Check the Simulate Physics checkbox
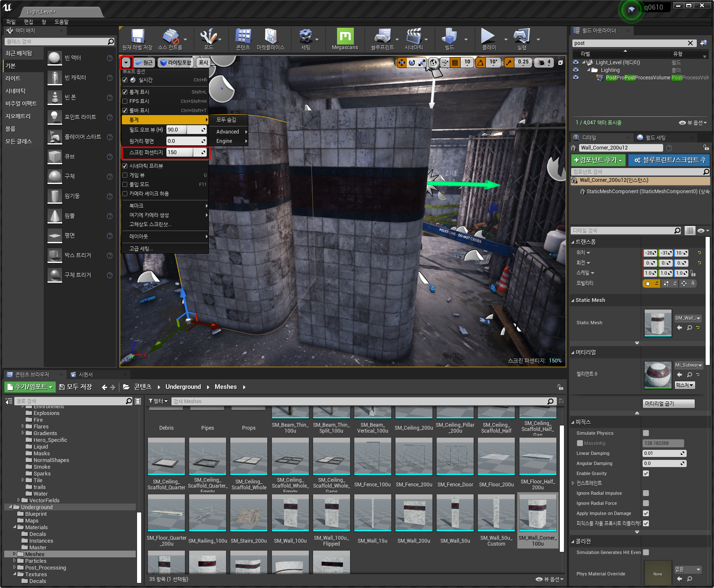The height and width of the screenshot is (588, 714). pyautogui.click(x=646, y=433)
